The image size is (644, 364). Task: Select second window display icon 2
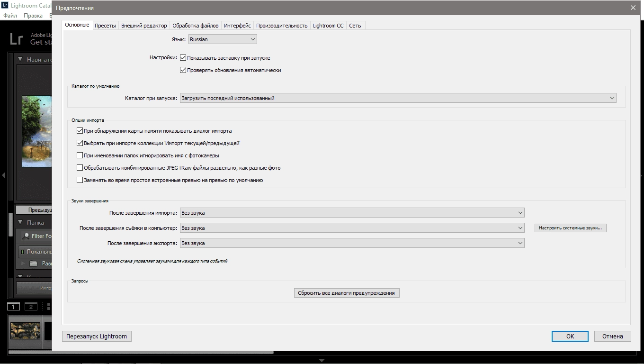tap(31, 307)
